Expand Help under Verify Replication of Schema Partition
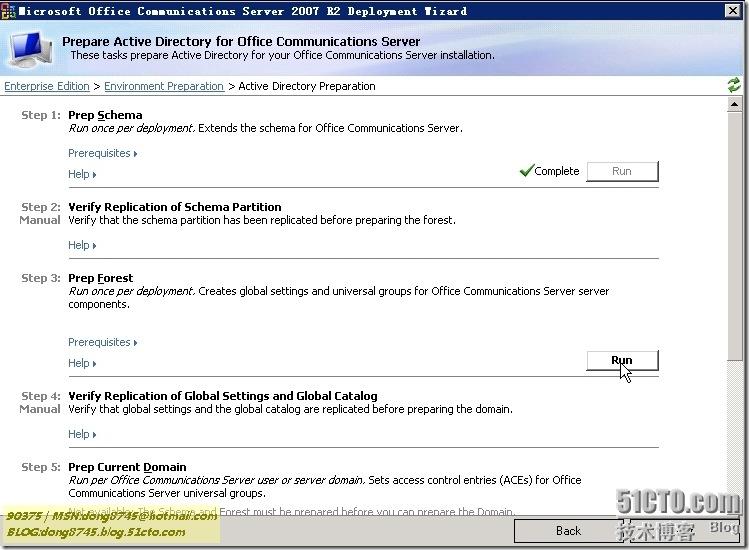Viewport: 749px width, 550px height. click(82, 245)
